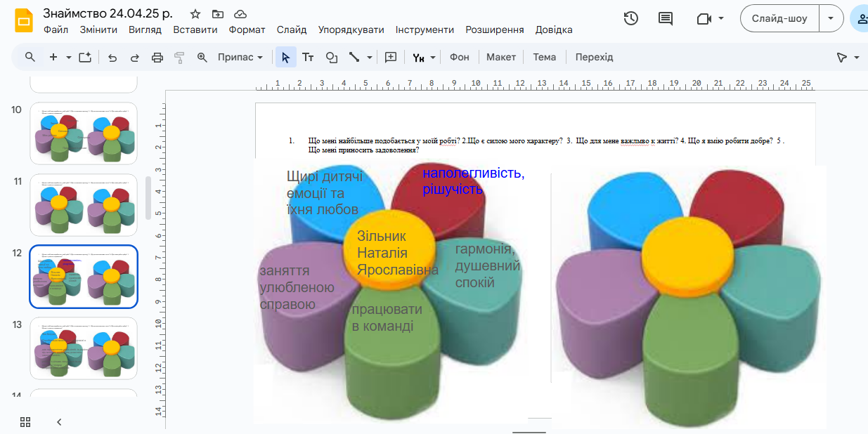Collapse the slide filmstrip panel

point(60,422)
